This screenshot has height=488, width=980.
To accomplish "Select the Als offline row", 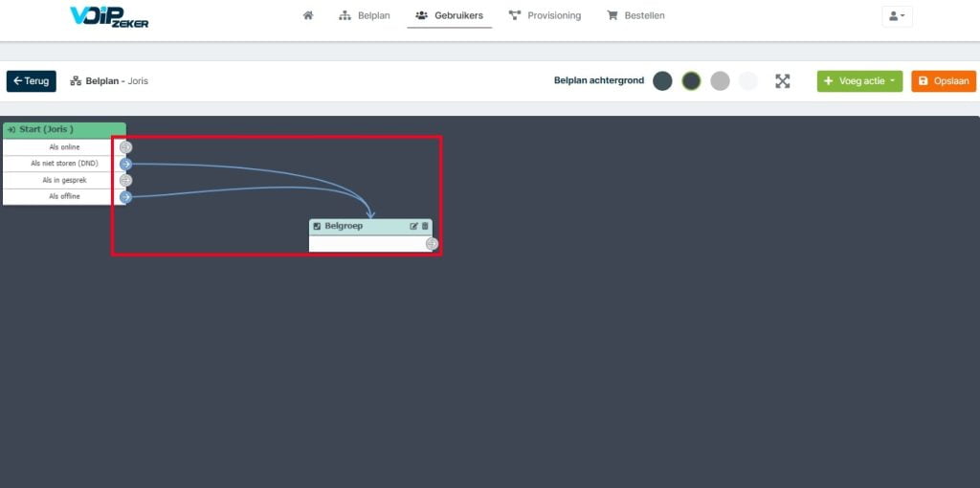I will click(x=64, y=197).
